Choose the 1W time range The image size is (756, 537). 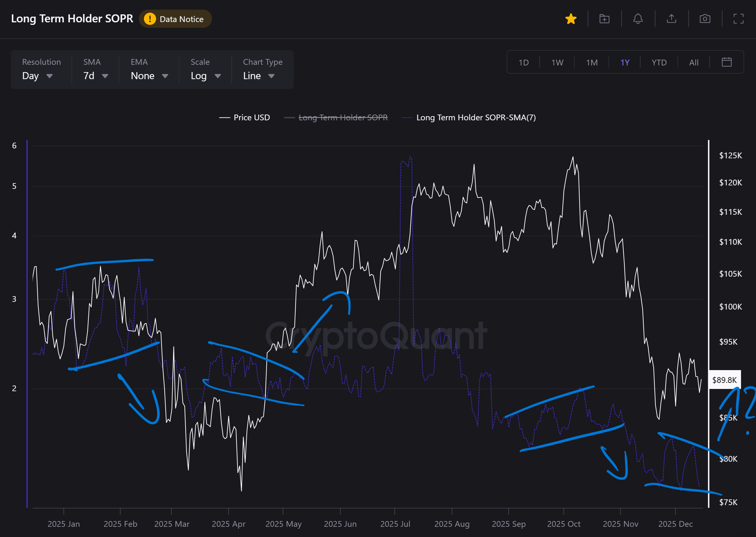(x=557, y=63)
